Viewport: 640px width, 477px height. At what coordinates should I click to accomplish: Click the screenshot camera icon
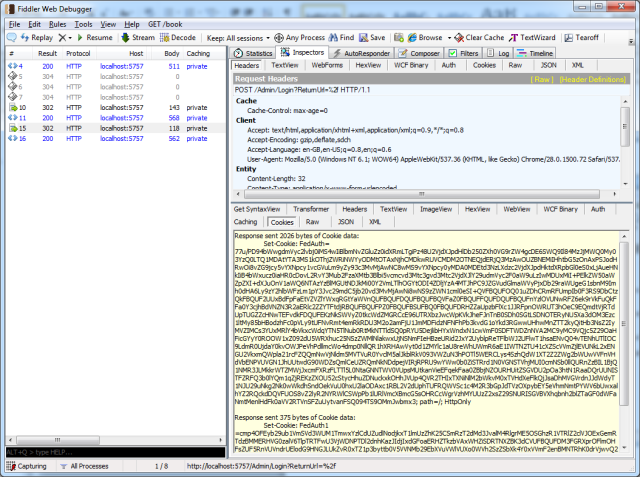398,38
